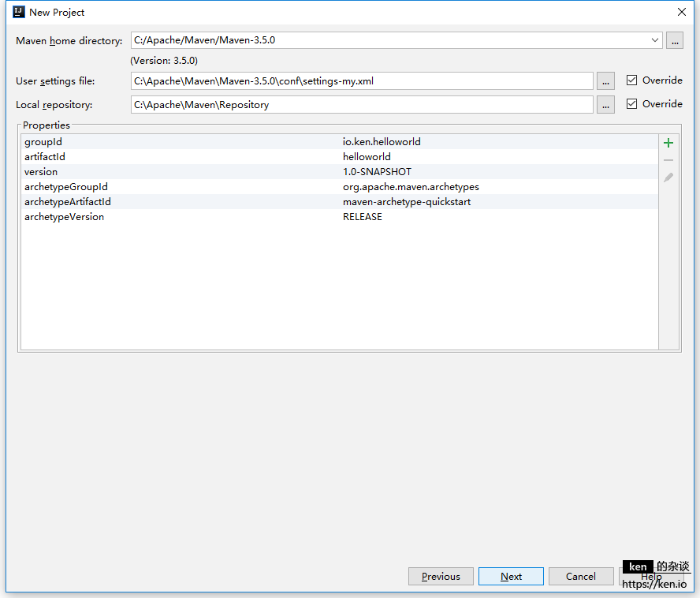This screenshot has width=700, height=598.
Task: Click the value io.ken.helloworld
Action: 382,142
